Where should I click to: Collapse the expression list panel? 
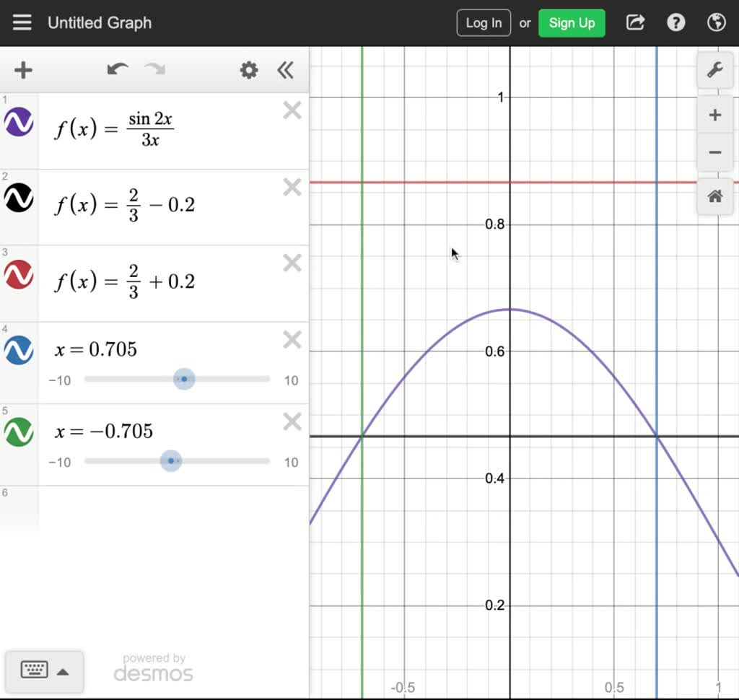tap(286, 70)
